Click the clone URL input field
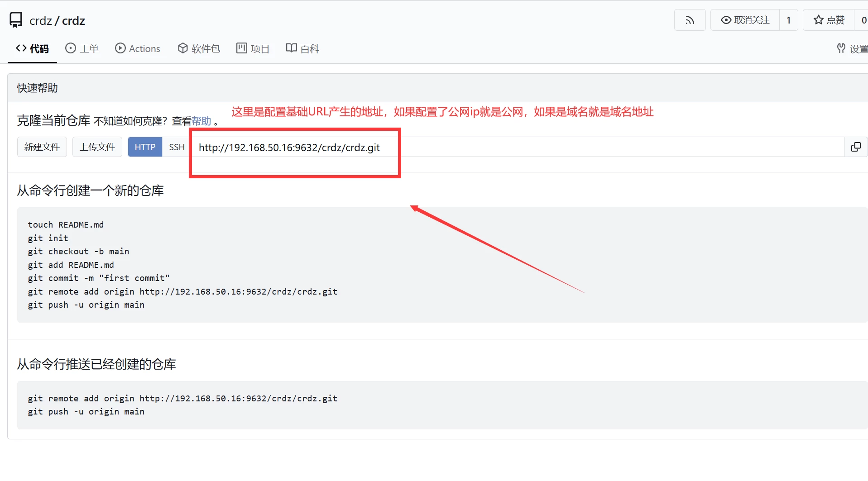 click(x=516, y=148)
